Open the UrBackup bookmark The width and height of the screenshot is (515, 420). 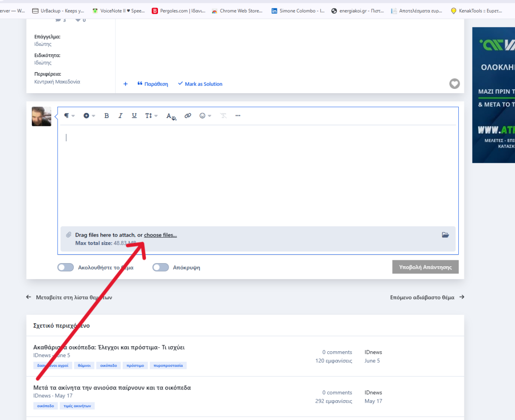point(58,11)
